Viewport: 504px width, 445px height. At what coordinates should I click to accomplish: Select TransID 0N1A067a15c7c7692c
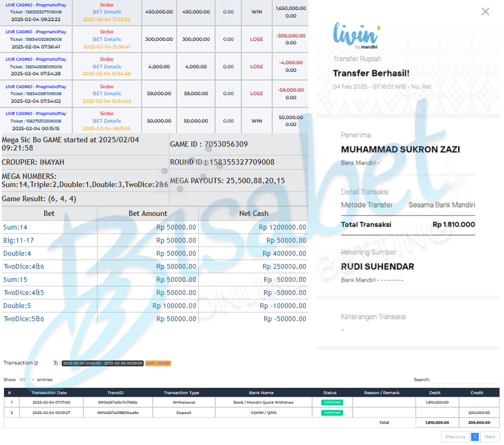pyautogui.click(x=118, y=402)
